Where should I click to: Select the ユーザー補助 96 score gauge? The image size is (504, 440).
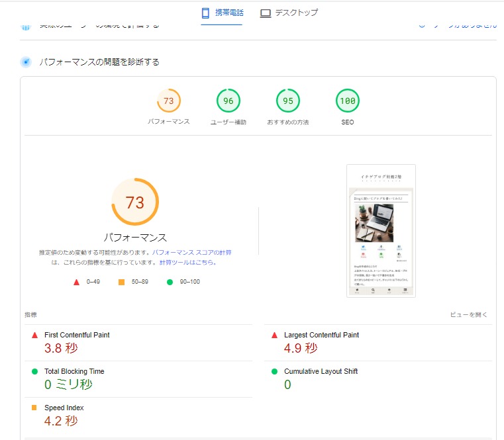pyautogui.click(x=228, y=101)
